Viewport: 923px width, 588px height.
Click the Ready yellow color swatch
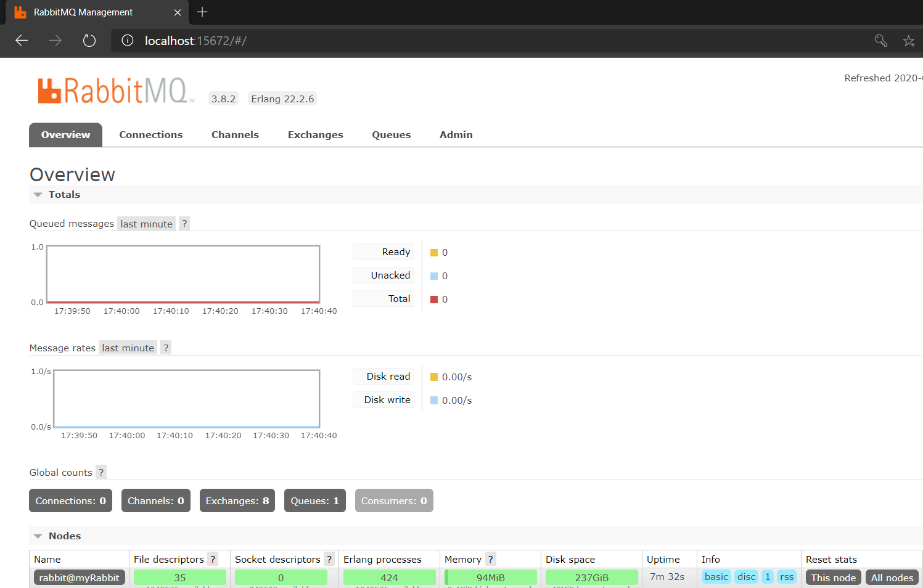point(434,253)
